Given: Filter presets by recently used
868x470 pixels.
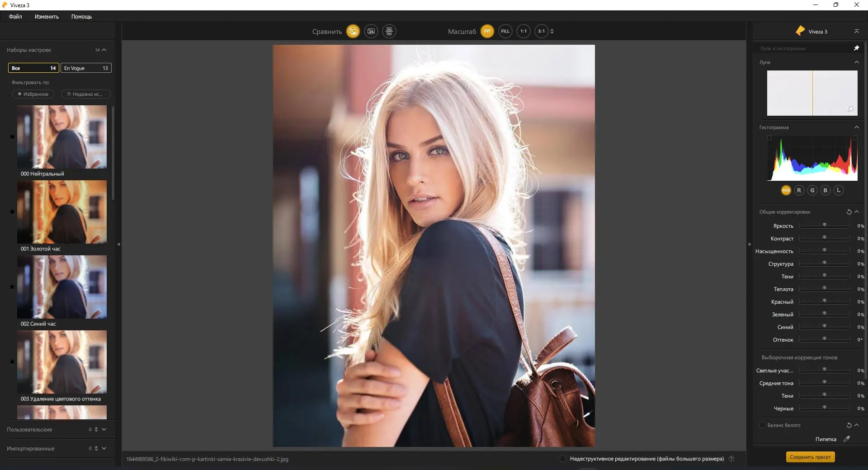Looking at the screenshot, I should (x=86, y=94).
